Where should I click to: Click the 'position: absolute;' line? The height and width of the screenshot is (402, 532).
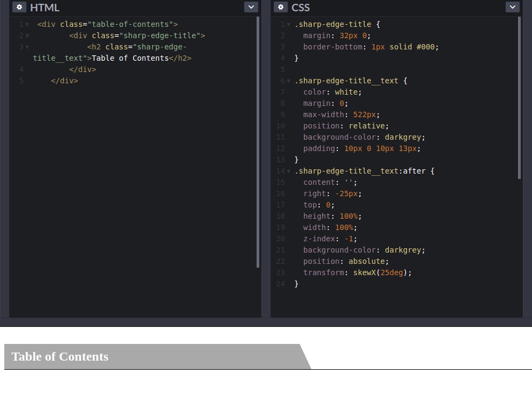point(346,261)
